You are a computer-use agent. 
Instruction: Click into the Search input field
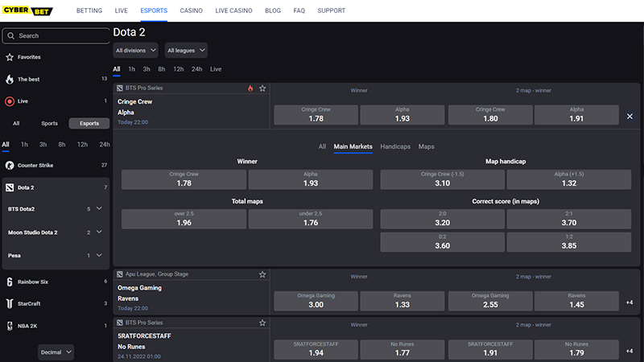click(x=56, y=35)
